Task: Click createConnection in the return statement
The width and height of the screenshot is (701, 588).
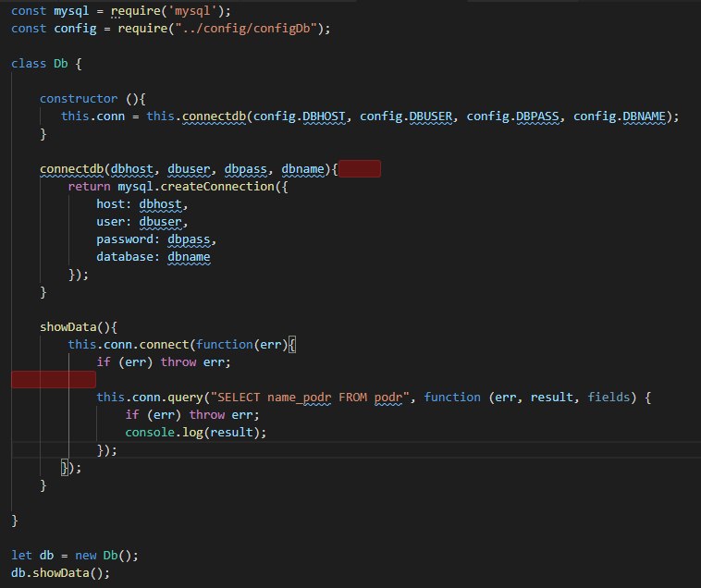Action: coord(217,187)
